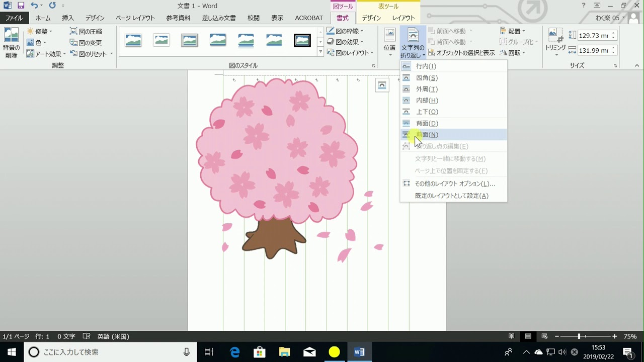Screen dimensions: 644x362
Task: Select the first picture style thumbnail
Action: tap(133, 40)
